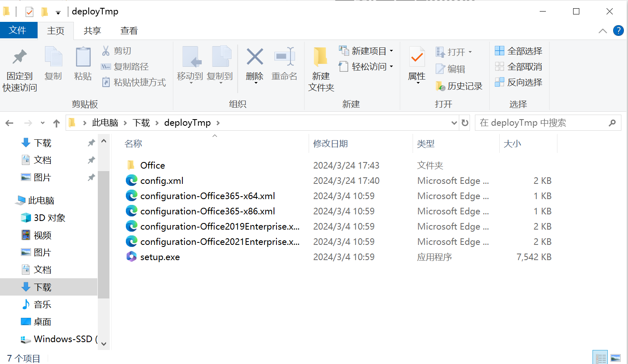
Task: Click 此电脑 in the address breadcrumb
Action: (105, 122)
